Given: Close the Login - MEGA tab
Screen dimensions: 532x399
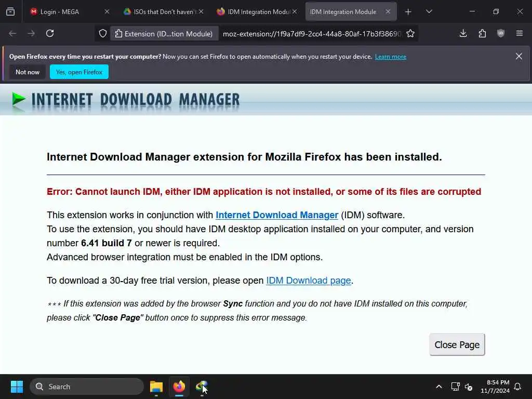Looking at the screenshot, I should [107, 11].
